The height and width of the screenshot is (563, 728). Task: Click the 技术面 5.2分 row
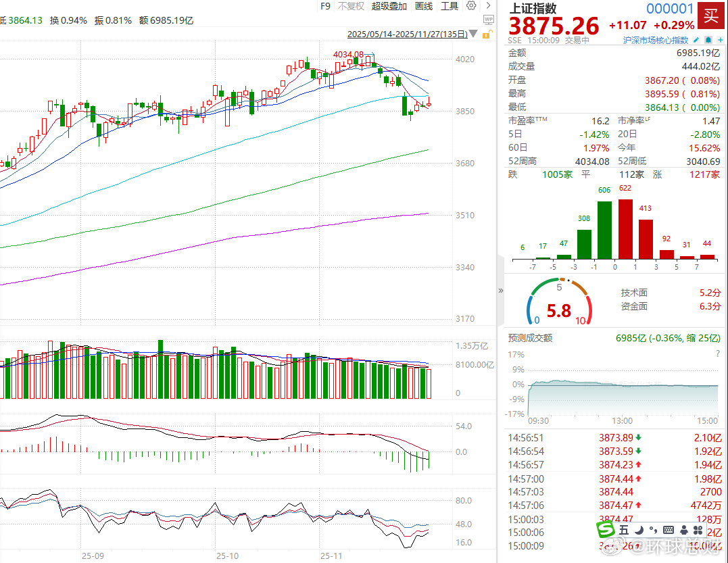click(x=671, y=293)
